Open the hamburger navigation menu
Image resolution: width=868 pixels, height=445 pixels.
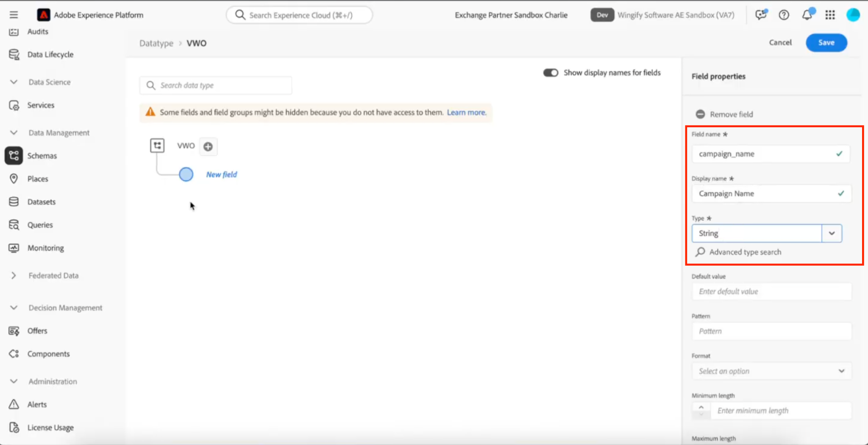click(x=14, y=15)
